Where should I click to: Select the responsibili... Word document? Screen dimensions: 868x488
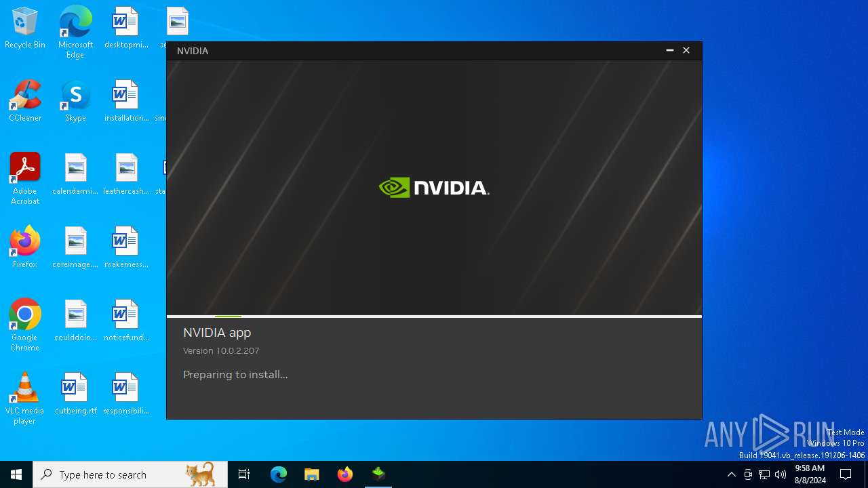[x=126, y=394]
